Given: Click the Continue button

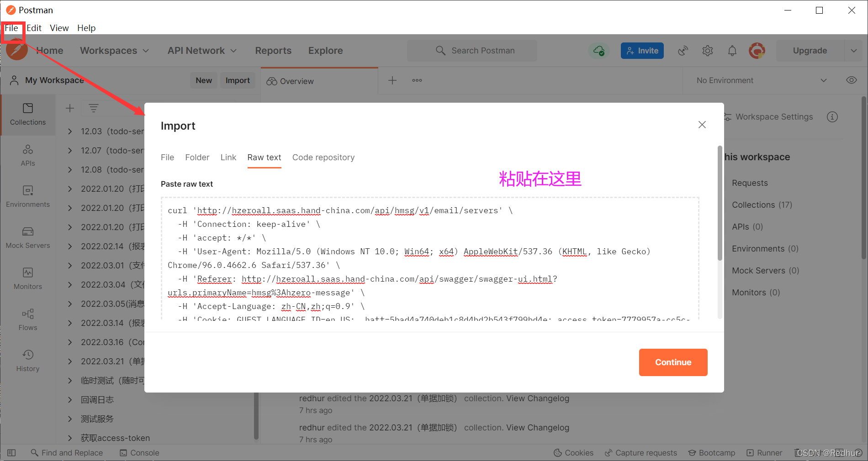Looking at the screenshot, I should click(x=673, y=362).
